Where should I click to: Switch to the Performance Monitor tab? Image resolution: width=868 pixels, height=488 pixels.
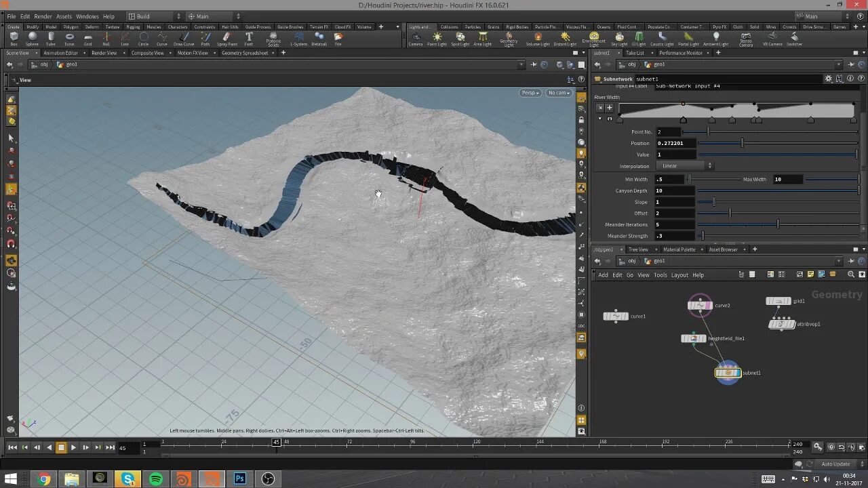[x=680, y=53]
